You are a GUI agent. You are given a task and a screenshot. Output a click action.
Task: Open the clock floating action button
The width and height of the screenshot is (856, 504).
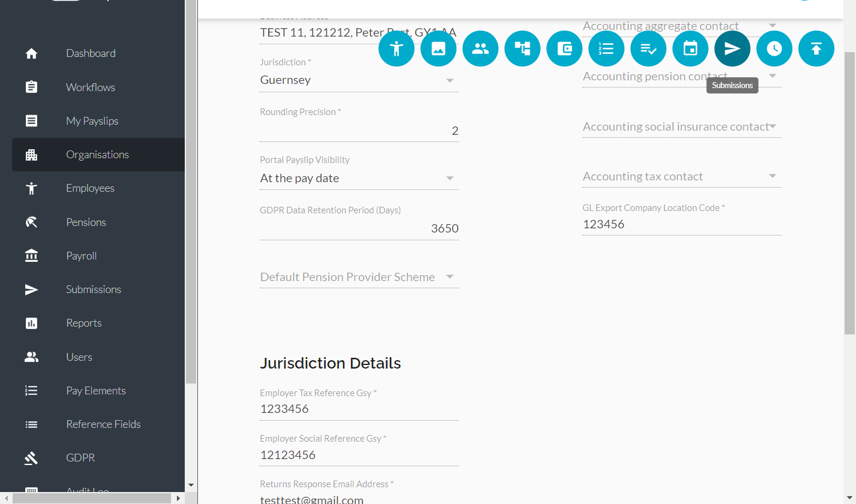pyautogui.click(x=774, y=49)
